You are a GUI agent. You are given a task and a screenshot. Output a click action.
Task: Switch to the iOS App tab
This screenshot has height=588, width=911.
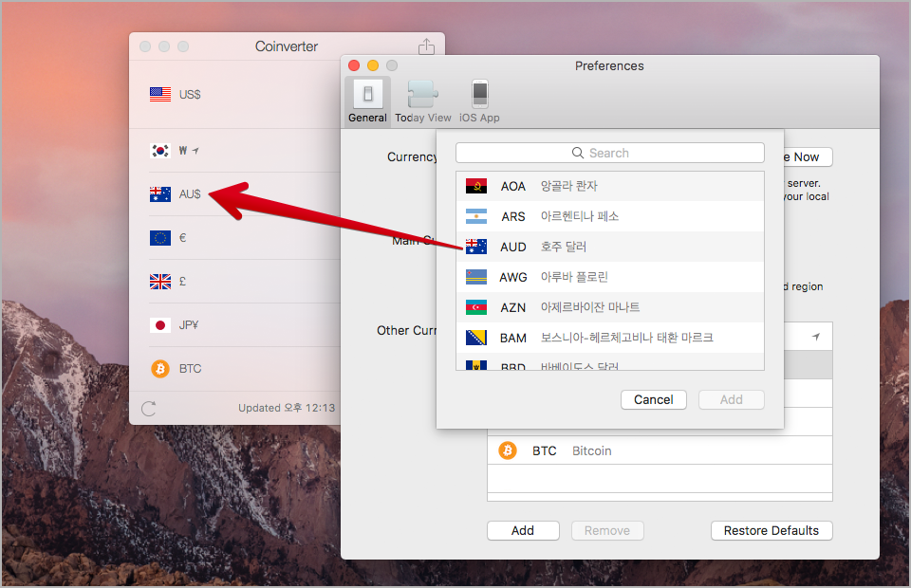(479, 101)
